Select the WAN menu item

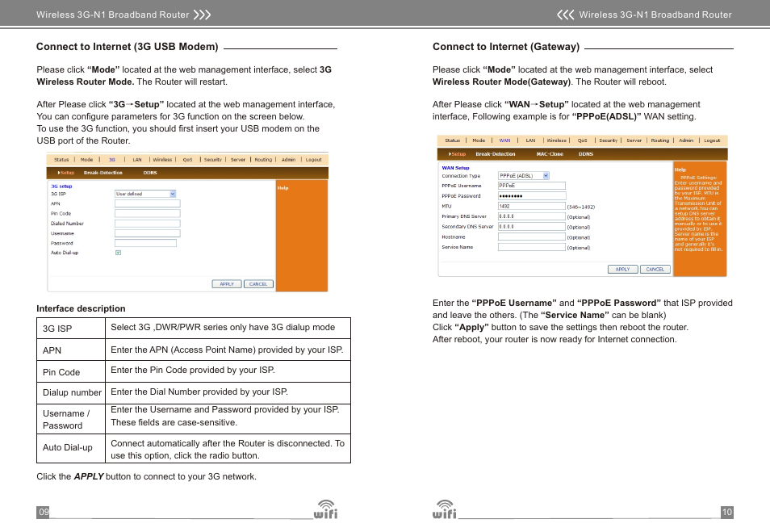tap(504, 140)
